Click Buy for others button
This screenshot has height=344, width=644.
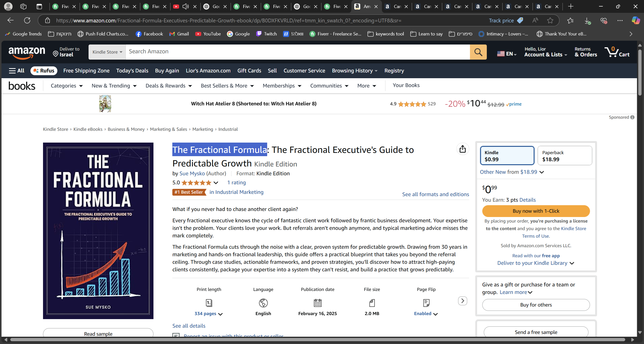pyautogui.click(x=536, y=305)
